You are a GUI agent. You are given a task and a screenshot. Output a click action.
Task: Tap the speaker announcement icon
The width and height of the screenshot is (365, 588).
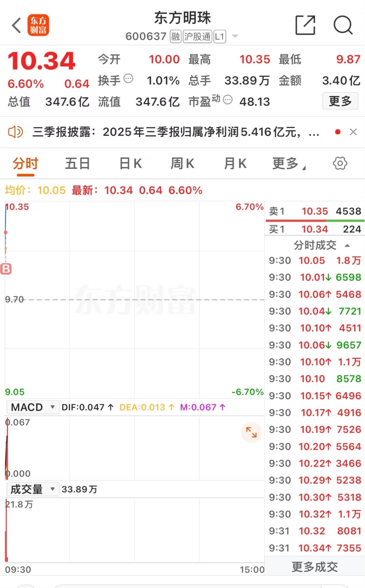(x=15, y=132)
